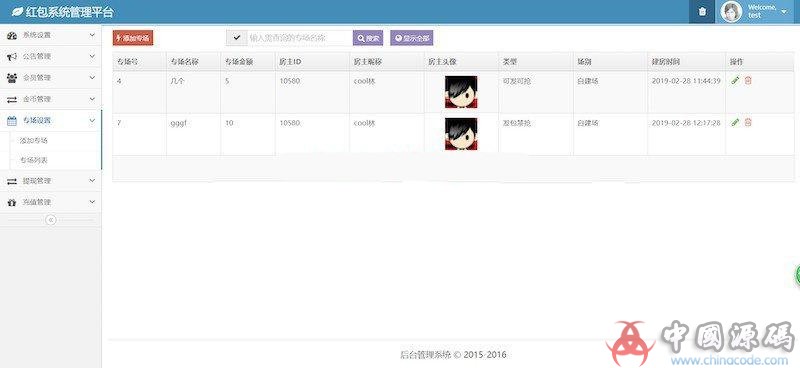This screenshot has height=368, width=800.
Task: Click the red 添加专场 button
Action: point(133,38)
